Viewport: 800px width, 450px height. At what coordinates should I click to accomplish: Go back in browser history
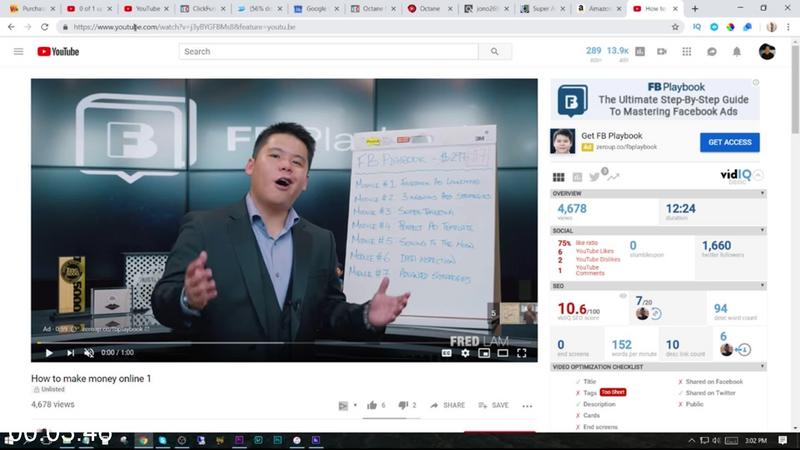pos(11,27)
